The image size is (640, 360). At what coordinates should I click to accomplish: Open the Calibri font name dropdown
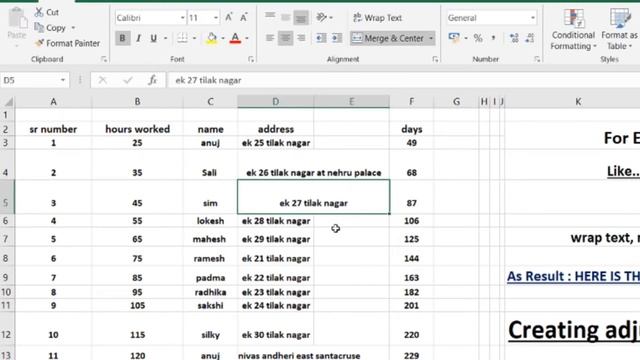[182, 18]
